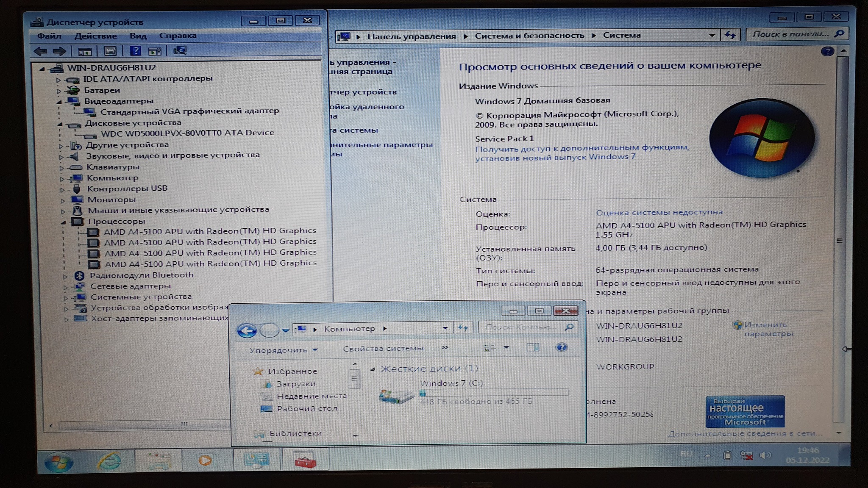Image resolution: width=868 pixels, height=488 pixels.
Task: Click RU language indicator
Action: click(686, 454)
